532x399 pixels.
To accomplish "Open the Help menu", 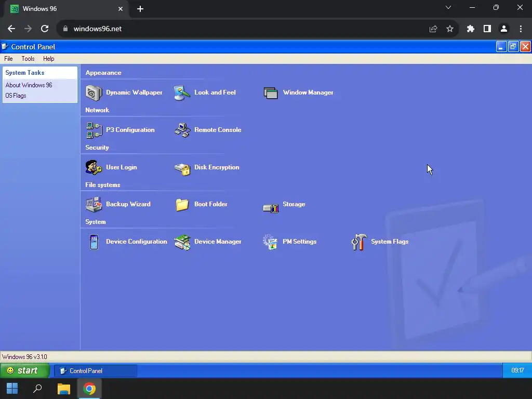I will (x=48, y=59).
